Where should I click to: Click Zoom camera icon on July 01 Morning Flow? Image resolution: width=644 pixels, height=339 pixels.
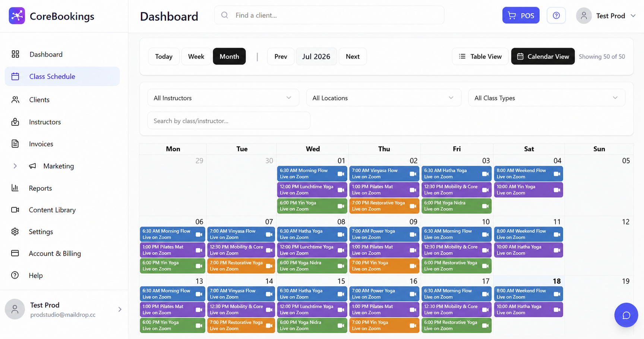pos(341,174)
